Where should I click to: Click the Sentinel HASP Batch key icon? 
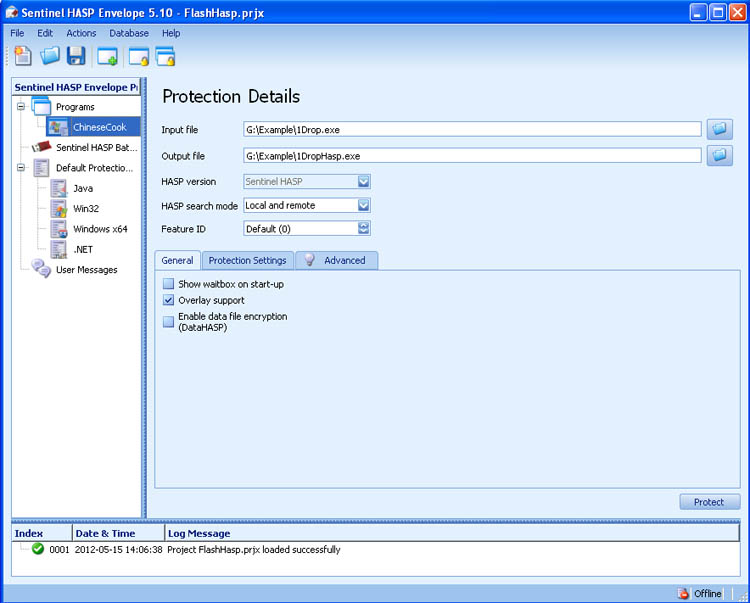point(41,147)
